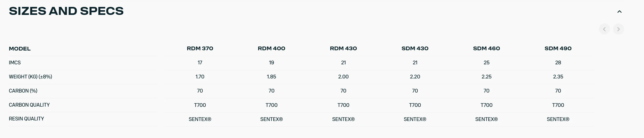
Task: Click the SIZES AND SPECS heading
Action: (x=66, y=11)
